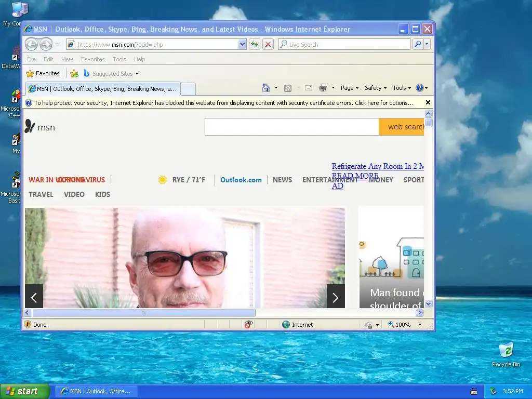Show previous slide in carousel
The width and height of the screenshot is (532, 399).
pyautogui.click(x=34, y=297)
